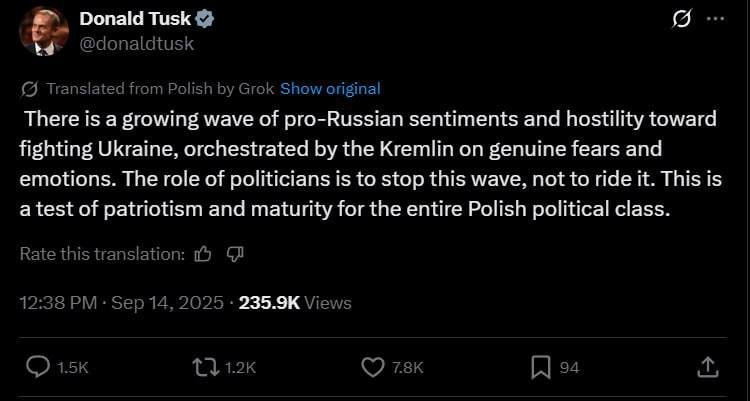Open the @donaldtusk handle link
Image resolution: width=750 pixels, height=401 pixels.
point(136,43)
